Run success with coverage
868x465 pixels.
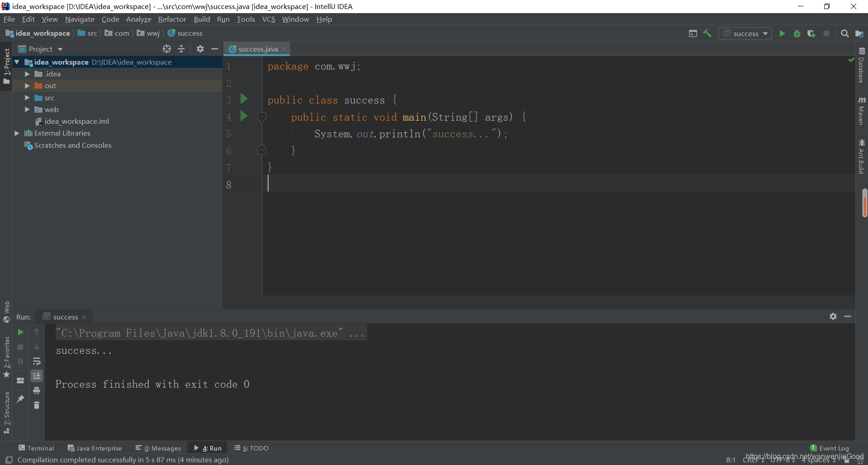point(811,33)
